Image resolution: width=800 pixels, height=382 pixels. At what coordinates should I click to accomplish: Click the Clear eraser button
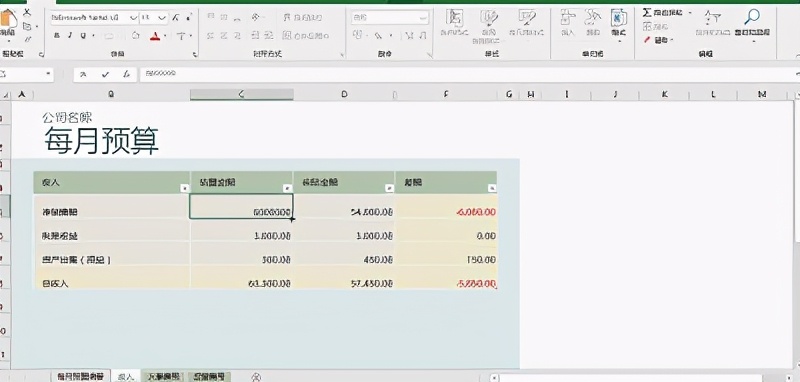pos(657,40)
